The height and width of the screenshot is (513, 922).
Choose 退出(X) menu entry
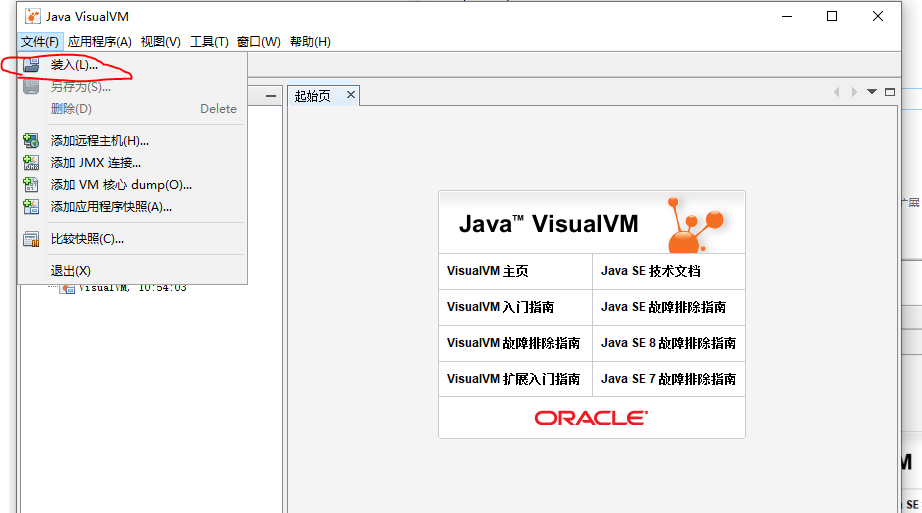click(132, 271)
